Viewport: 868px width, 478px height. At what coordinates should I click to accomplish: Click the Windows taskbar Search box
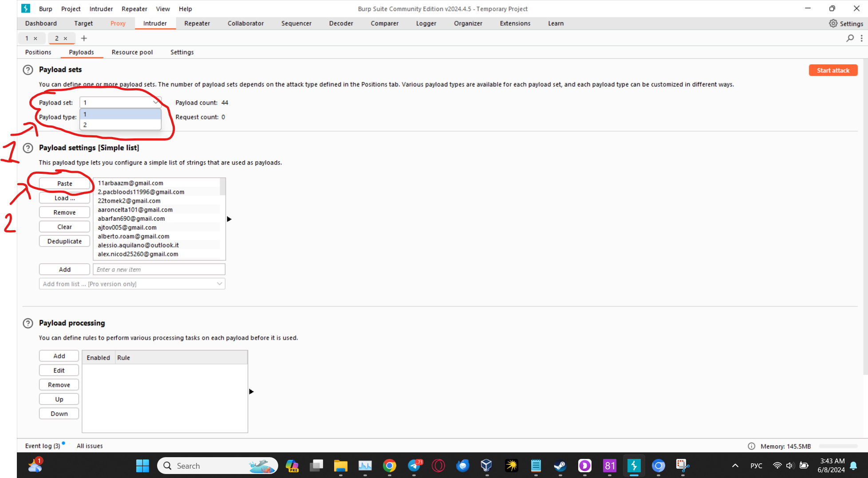(x=217, y=466)
